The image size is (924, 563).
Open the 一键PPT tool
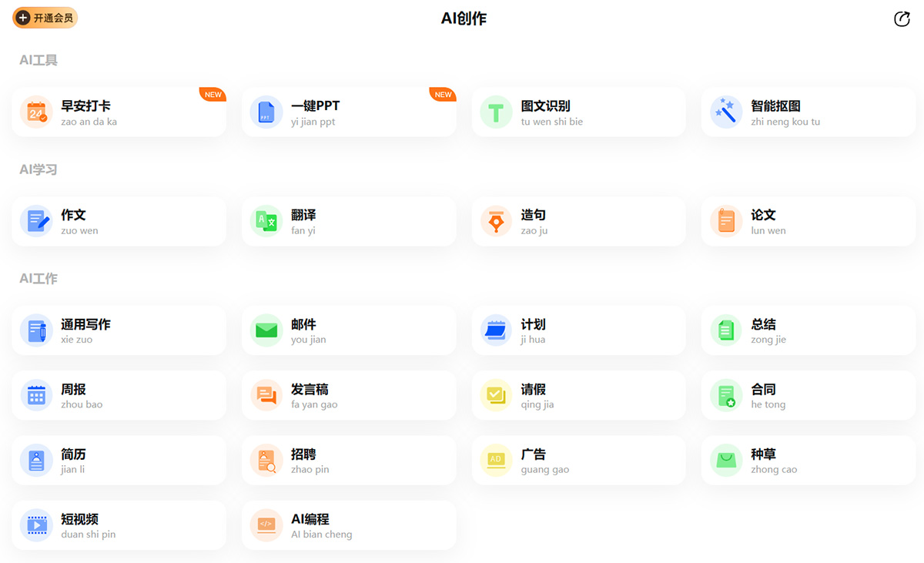pos(349,112)
